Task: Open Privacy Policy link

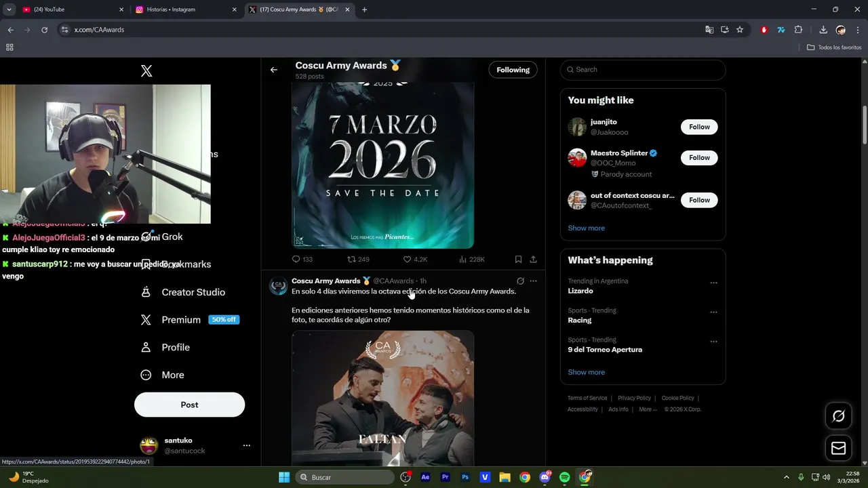Action: [634, 398]
